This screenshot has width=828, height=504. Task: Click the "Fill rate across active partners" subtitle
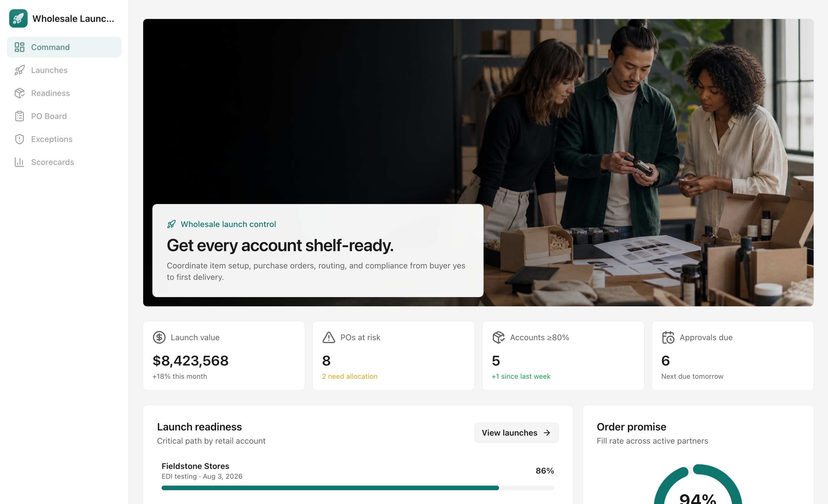[x=652, y=441]
